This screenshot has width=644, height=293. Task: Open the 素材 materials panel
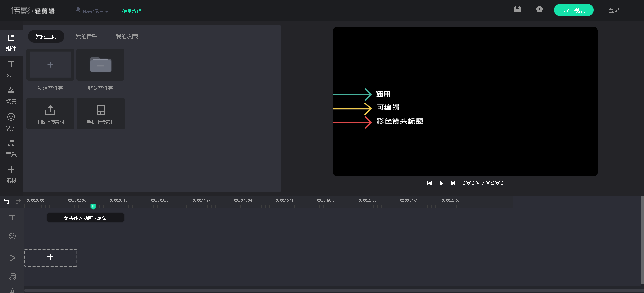pos(11,174)
